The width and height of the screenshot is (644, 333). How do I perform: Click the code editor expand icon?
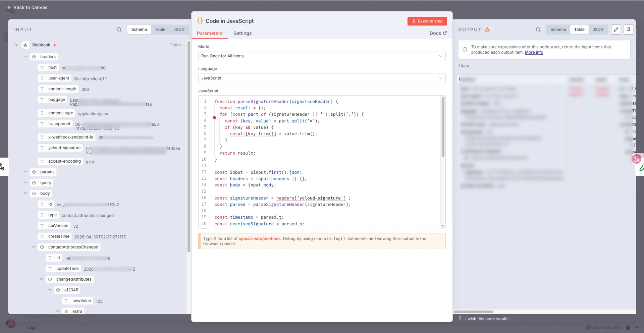(443, 226)
